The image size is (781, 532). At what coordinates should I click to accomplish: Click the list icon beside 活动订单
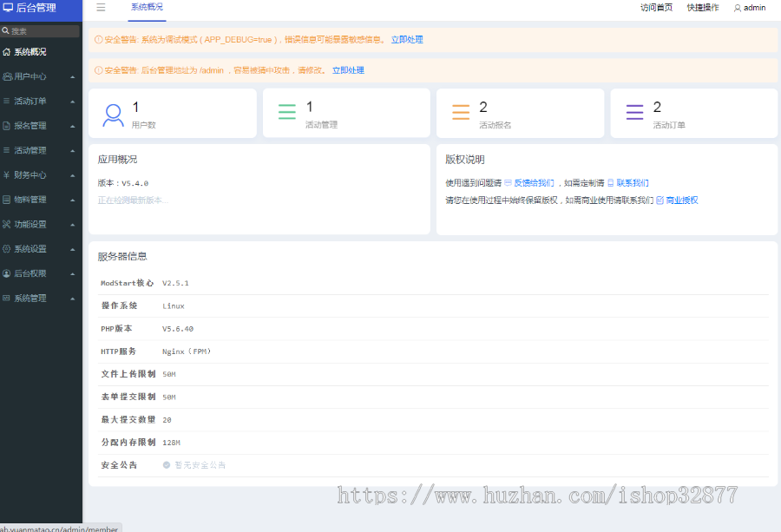click(x=6, y=102)
